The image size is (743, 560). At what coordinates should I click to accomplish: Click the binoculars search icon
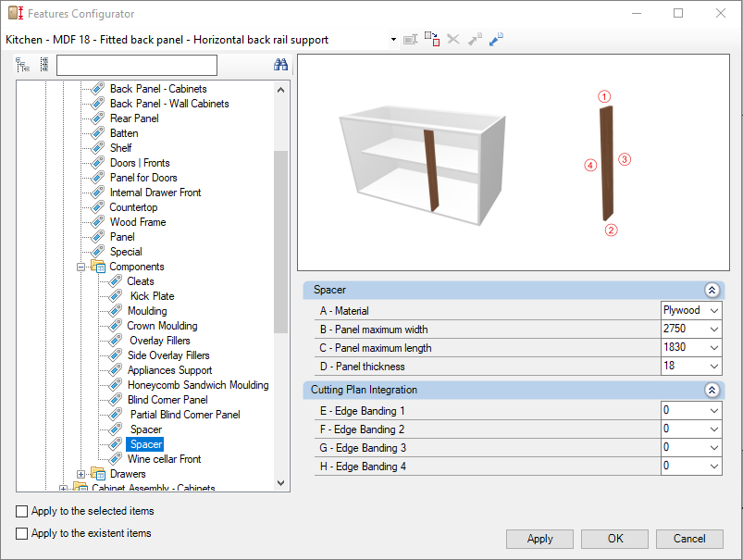[x=280, y=65]
